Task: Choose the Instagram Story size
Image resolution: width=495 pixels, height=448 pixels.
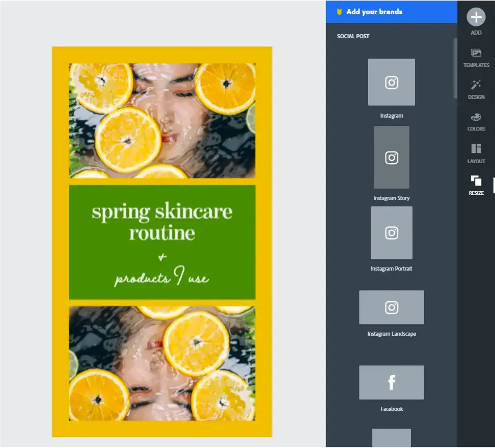Action: pyautogui.click(x=391, y=157)
